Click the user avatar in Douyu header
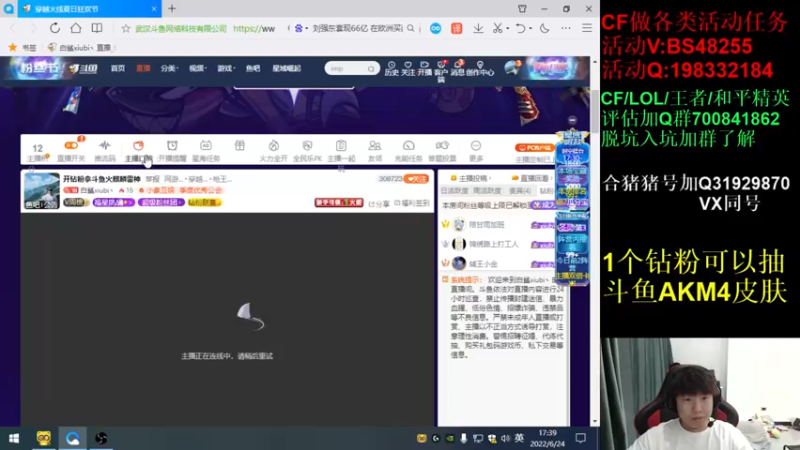Screen dimensions: 800x450 pyautogui.click(x=511, y=68)
